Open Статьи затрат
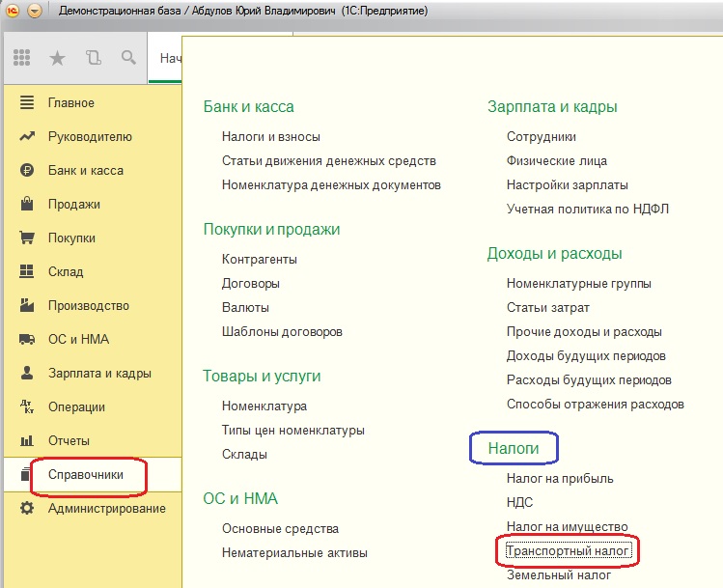The width and height of the screenshot is (723, 588). pyautogui.click(x=547, y=308)
